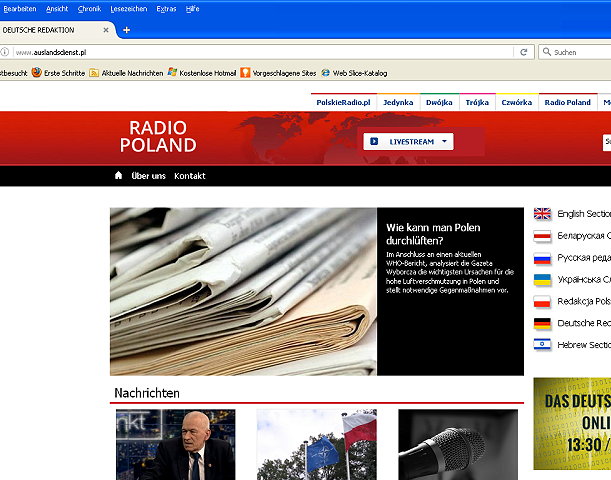Click the Polish flag icon

[542, 302]
